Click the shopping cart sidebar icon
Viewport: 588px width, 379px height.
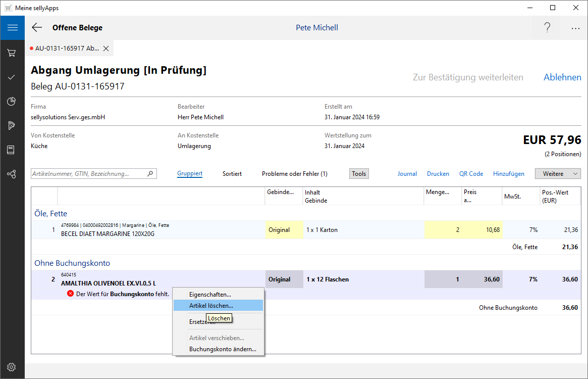12,53
